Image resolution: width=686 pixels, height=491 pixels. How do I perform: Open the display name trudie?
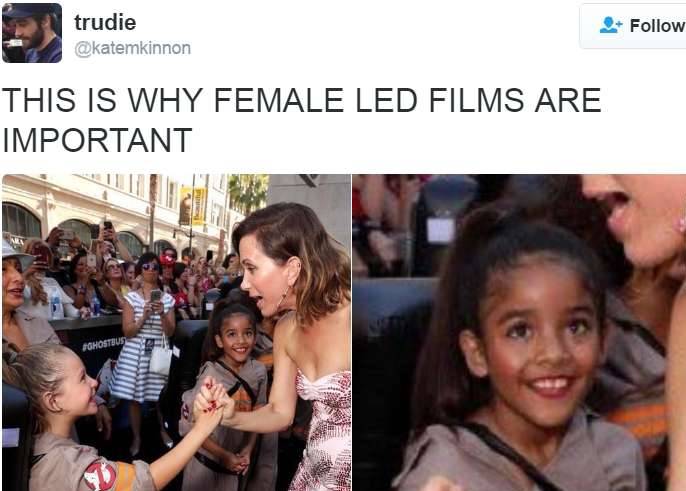click(x=105, y=22)
